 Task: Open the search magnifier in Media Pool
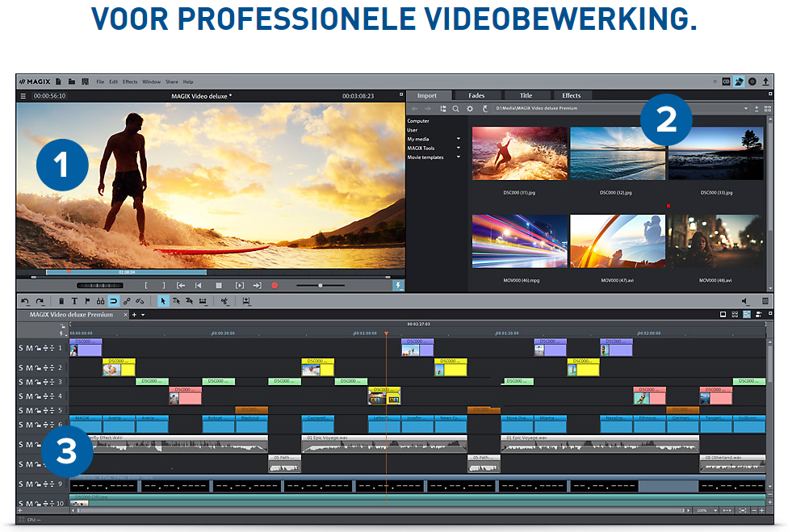(455, 108)
